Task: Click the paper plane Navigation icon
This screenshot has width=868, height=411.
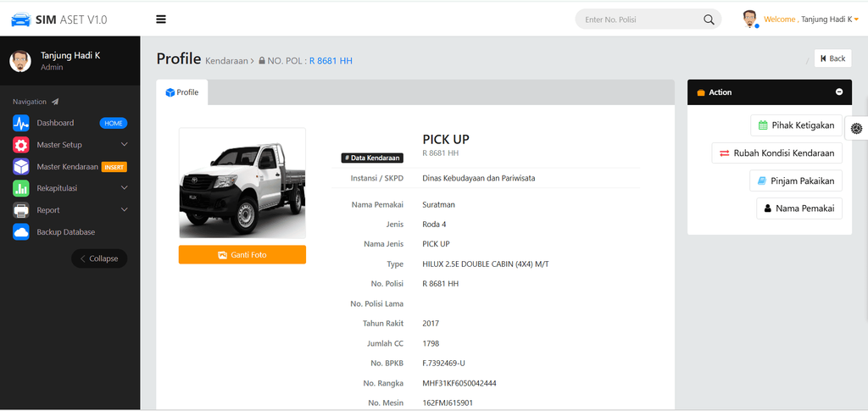Action: (x=55, y=102)
